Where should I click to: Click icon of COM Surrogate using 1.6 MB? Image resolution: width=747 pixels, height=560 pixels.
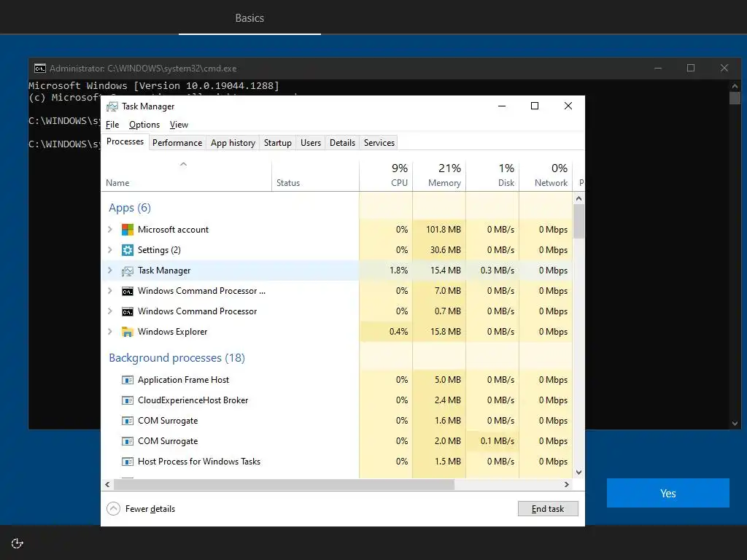(x=127, y=421)
